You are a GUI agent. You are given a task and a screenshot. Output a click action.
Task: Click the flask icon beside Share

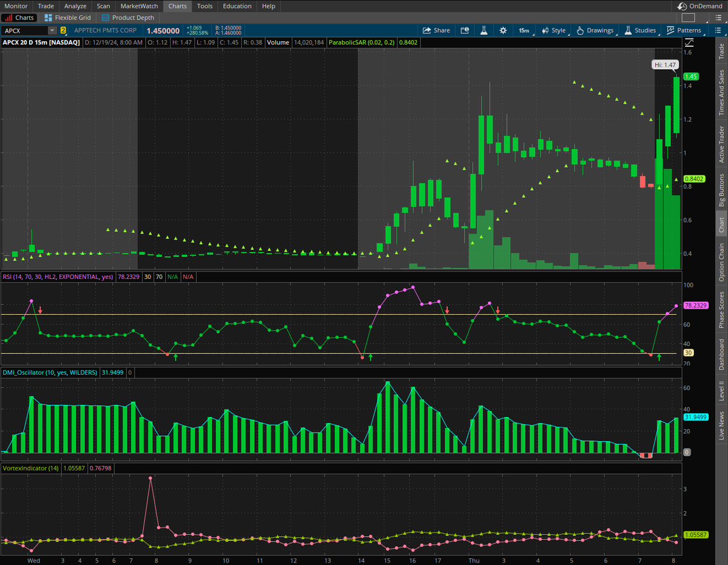(484, 30)
